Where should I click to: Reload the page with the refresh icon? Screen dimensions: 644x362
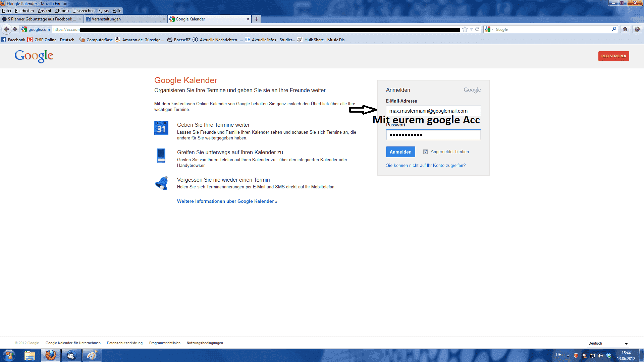(477, 29)
